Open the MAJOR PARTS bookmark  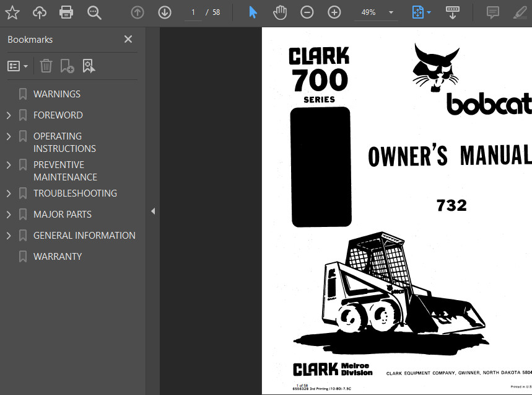tap(63, 215)
